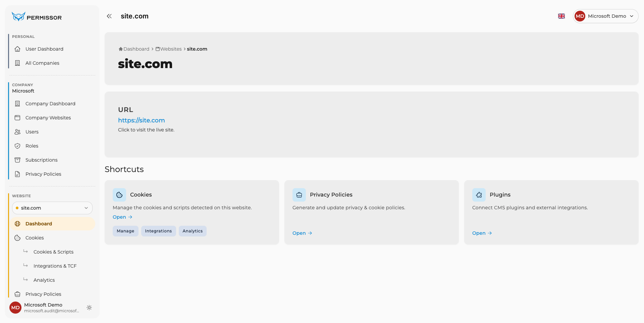Open the Users page

click(52, 132)
